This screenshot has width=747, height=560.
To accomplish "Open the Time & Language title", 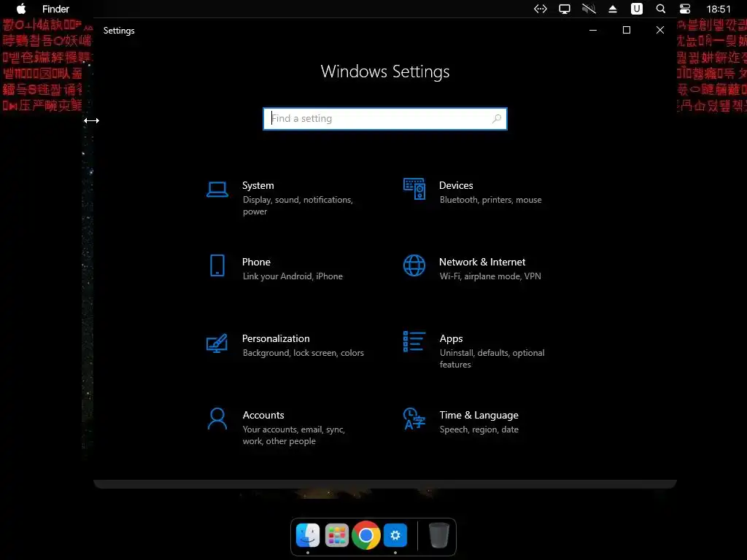I will 479,415.
